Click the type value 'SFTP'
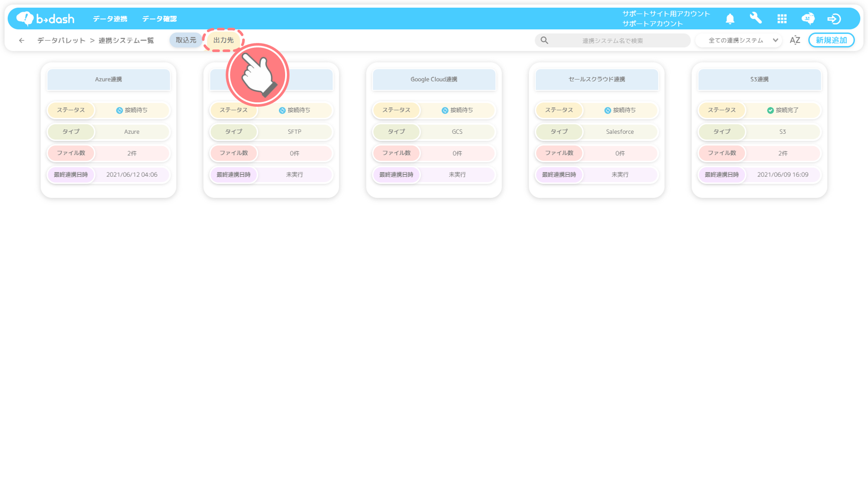The image size is (868, 488). tap(295, 132)
